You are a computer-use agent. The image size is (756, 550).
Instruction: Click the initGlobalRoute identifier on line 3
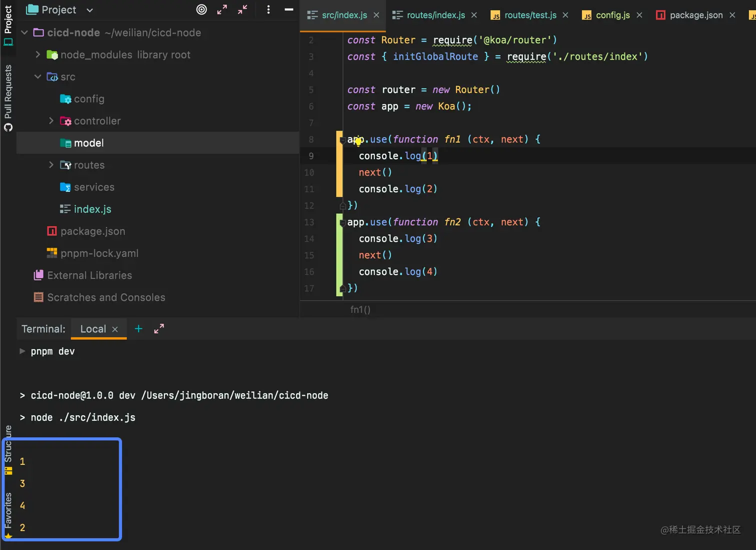click(x=435, y=57)
